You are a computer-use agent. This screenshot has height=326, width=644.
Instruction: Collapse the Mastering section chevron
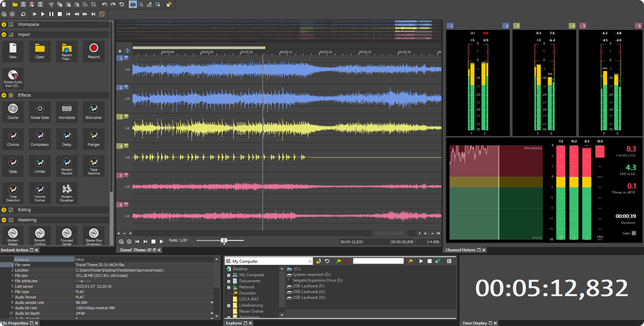[4, 220]
